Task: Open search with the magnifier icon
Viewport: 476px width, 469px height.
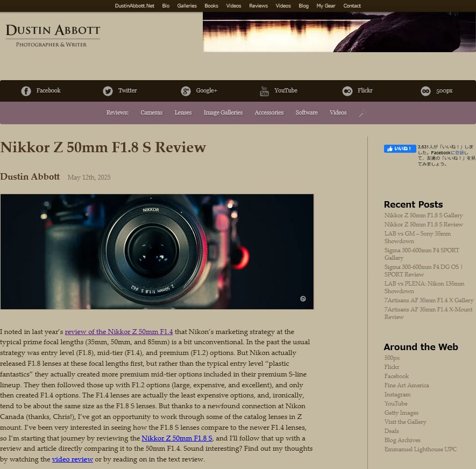Action: 363,113
